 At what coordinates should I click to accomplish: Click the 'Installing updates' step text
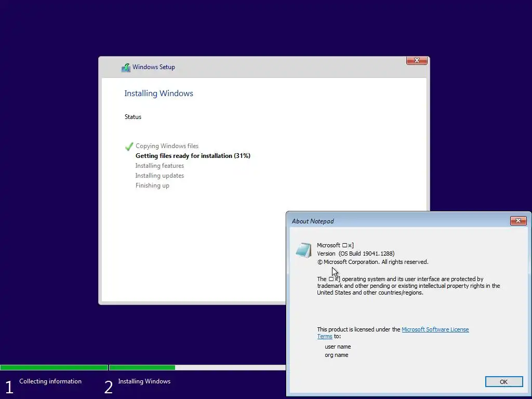[159, 176]
